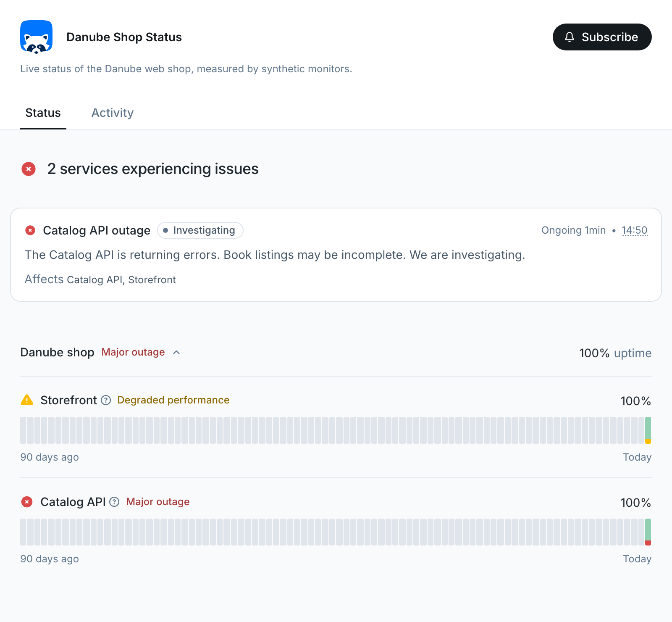Click today's bar in Catalog API uptime chart
The image size is (672, 622).
click(648, 532)
